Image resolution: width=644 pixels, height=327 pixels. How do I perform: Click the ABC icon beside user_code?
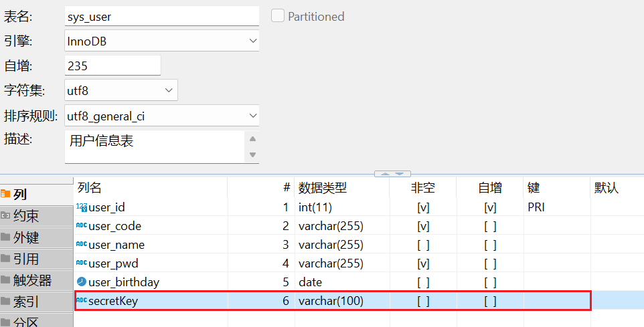81,225
